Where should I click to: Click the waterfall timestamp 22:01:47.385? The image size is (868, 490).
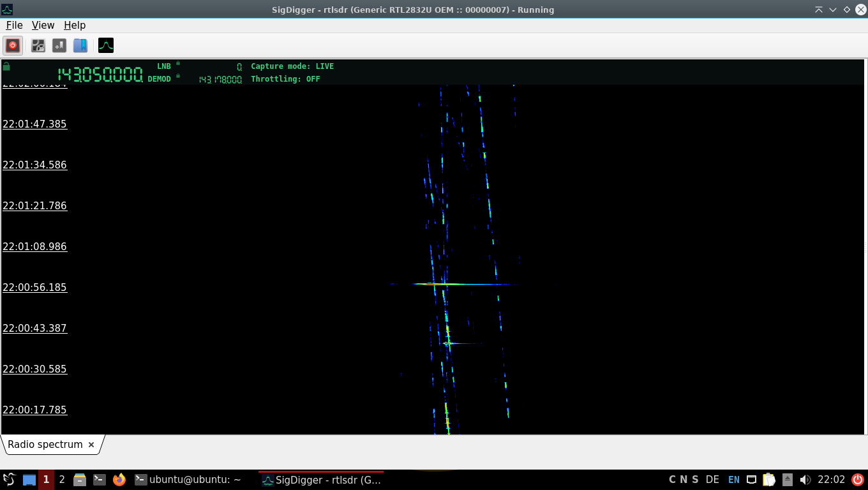(x=34, y=124)
